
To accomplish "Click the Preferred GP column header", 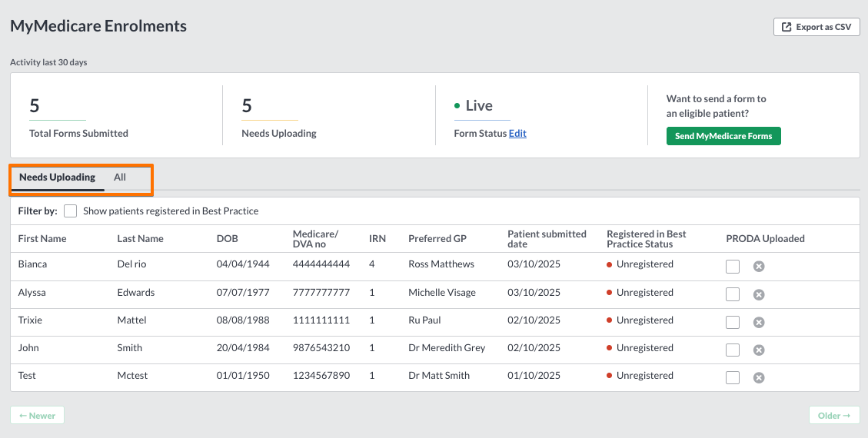I will point(437,239).
